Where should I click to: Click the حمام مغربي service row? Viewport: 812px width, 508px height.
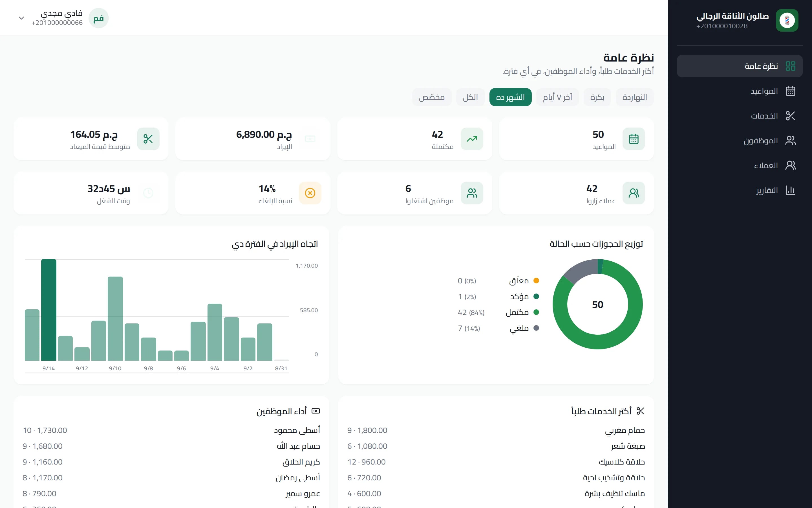[496, 430]
